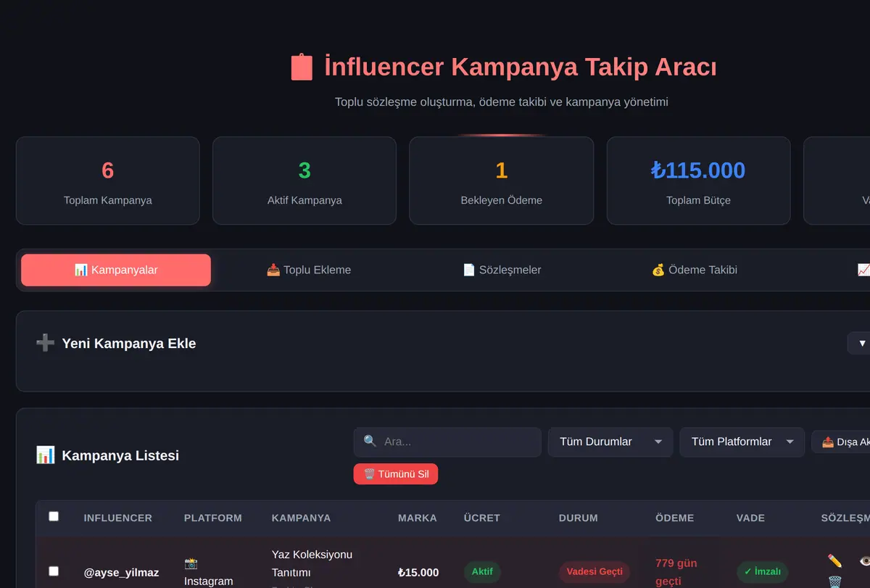Screen dimensions: 870x588
Task: Open the Sözleşmeler tab
Action: [x=502, y=270]
